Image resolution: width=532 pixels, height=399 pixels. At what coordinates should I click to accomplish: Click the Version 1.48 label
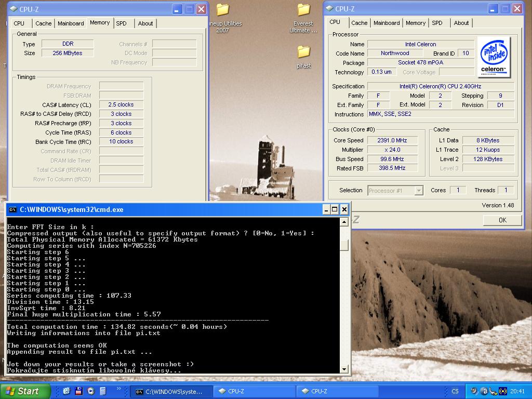point(498,205)
